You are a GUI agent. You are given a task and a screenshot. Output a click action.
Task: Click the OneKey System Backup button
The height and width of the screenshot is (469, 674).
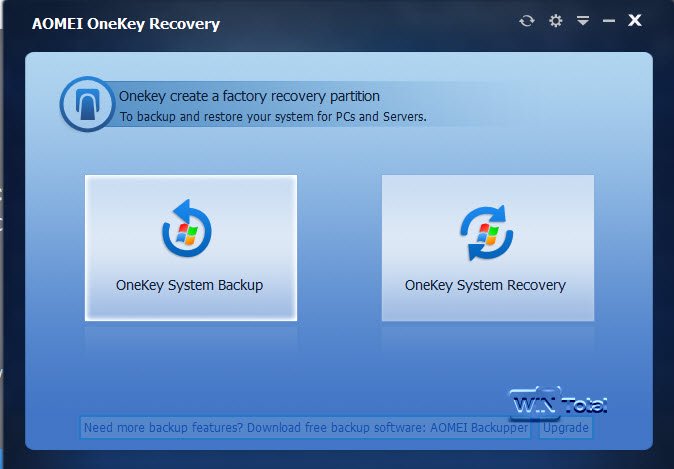(x=191, y=248)
